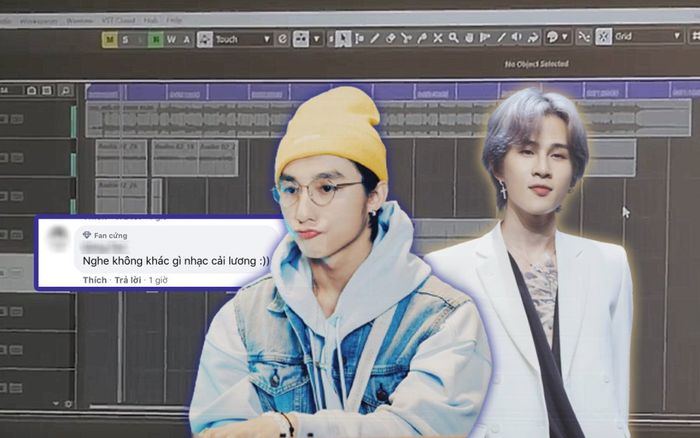Select the Draw pencil tool
This screenshot has height=438, width=700.
[x=375, y=39]
